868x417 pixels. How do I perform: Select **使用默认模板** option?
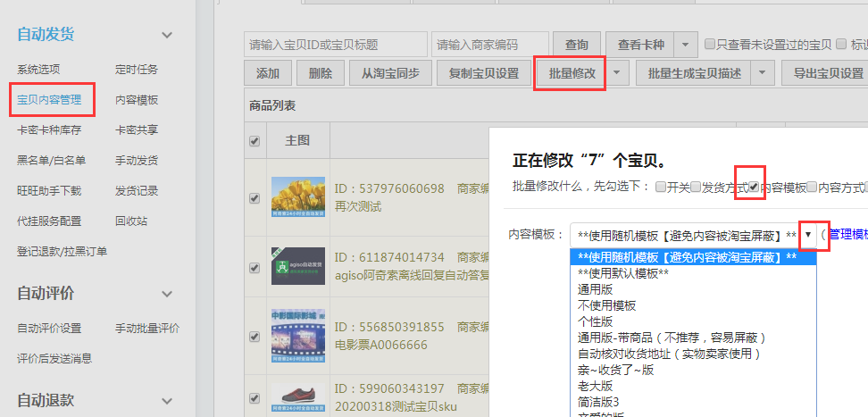(694, 273)
